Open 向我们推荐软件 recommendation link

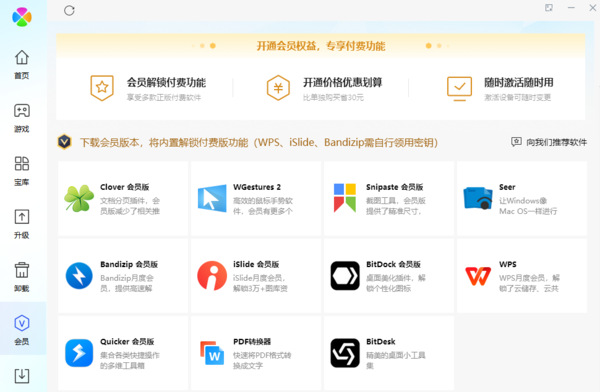point(549,142)
